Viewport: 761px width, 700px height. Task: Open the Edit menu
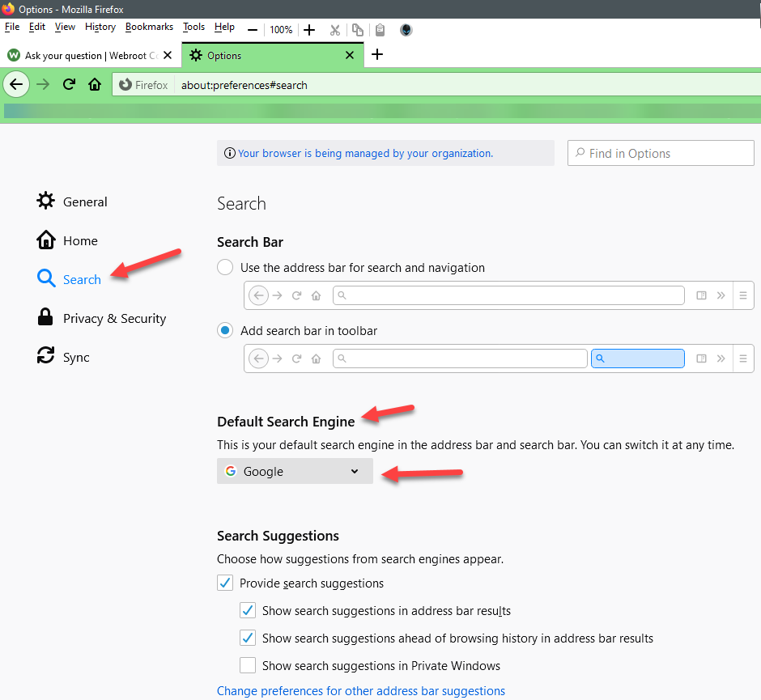tap(37, 28)
